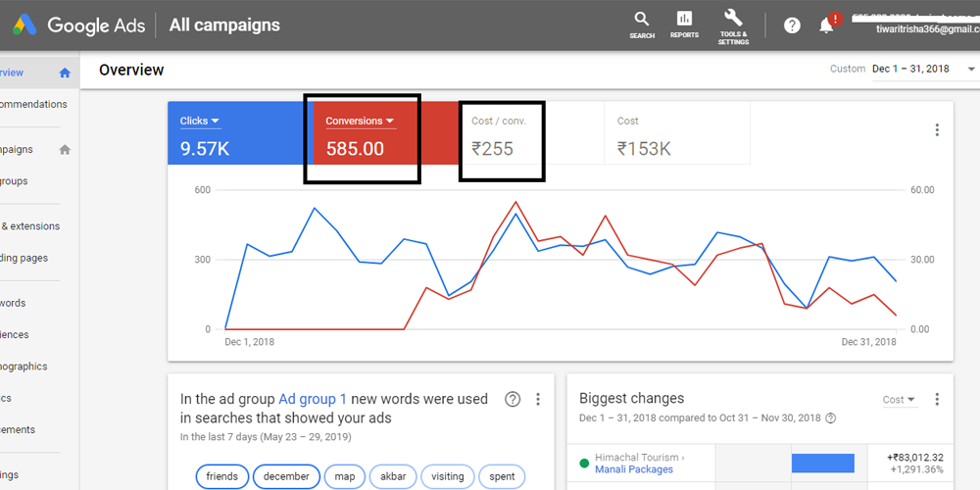Open Manali Packages campaign link
Image resolution: width=980 pixels, height=490 pixels.
(x=633, y=469)
